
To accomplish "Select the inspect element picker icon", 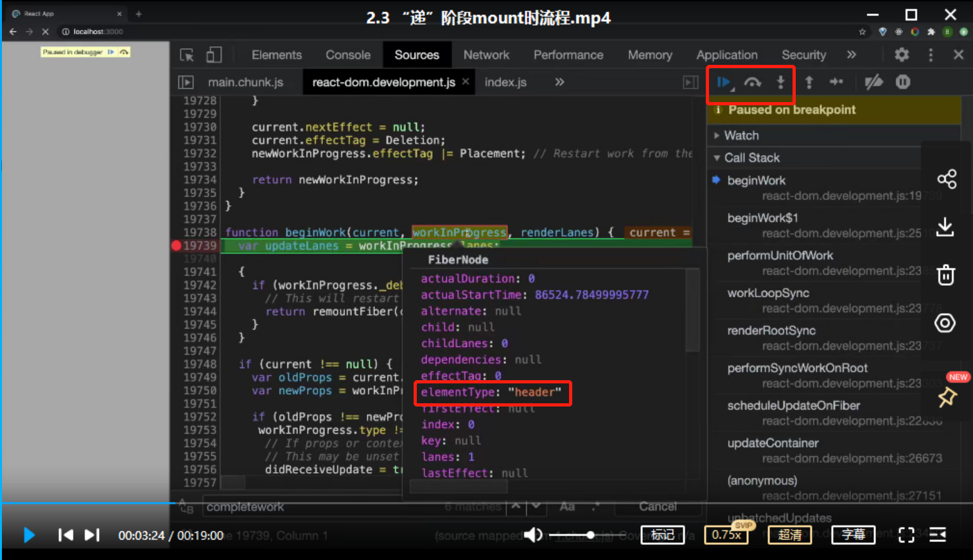I will 187,55.
